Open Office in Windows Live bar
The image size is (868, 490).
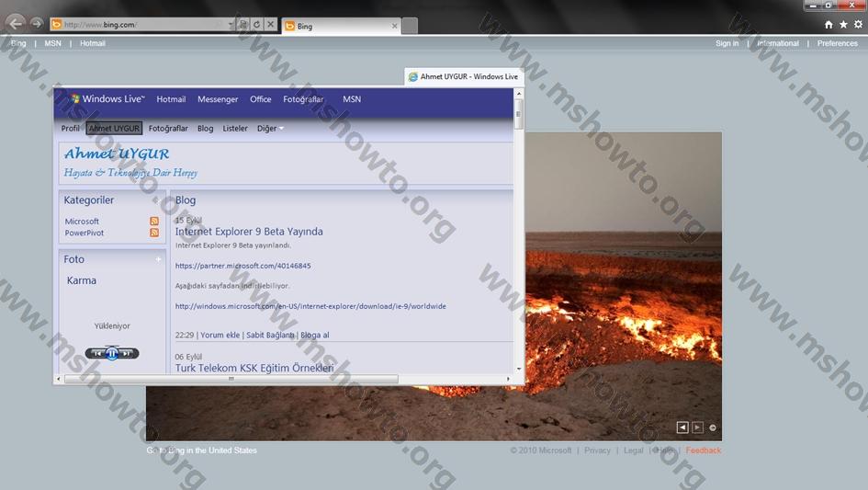260,99
